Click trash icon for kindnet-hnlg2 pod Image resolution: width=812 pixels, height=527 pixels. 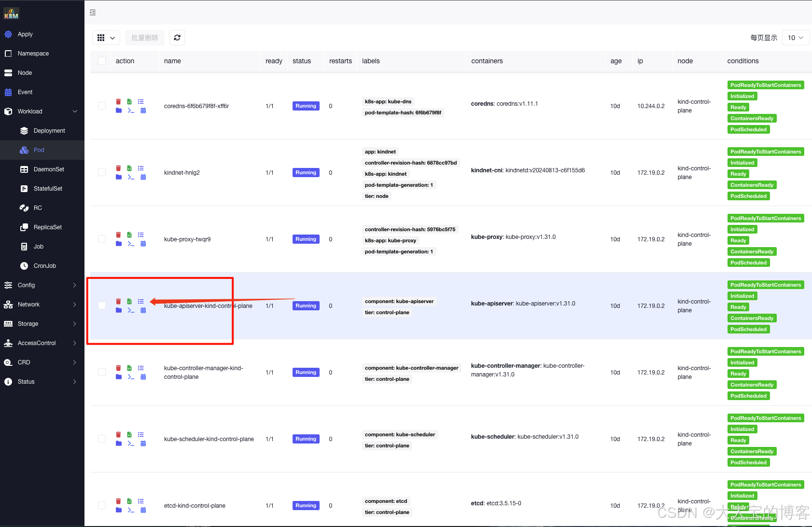(118, 168)
